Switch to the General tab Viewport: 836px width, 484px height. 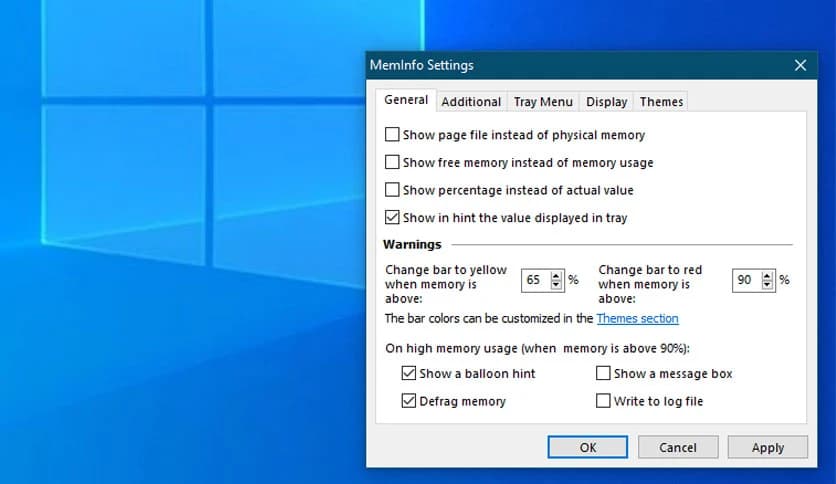(x=406, y=100)
